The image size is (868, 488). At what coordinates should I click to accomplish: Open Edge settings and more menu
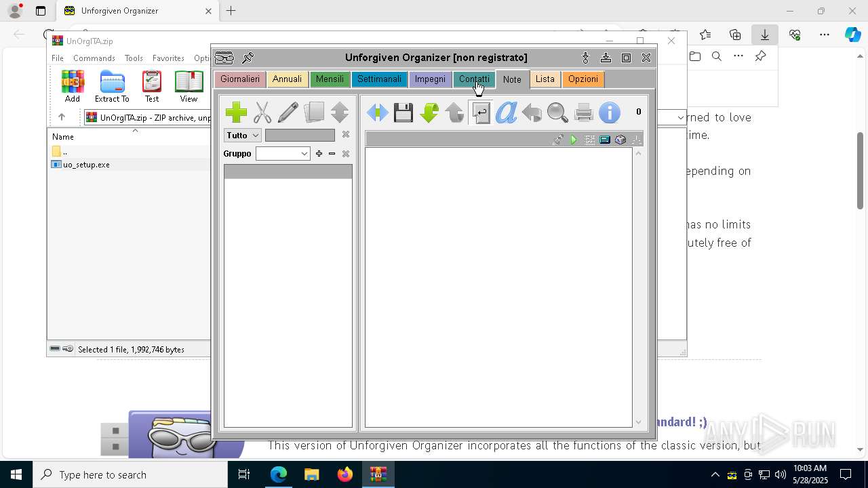tap(825, 35)
